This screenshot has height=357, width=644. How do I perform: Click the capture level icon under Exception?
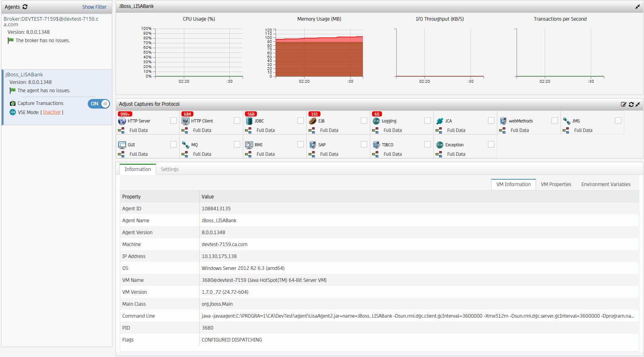(439, 154)
